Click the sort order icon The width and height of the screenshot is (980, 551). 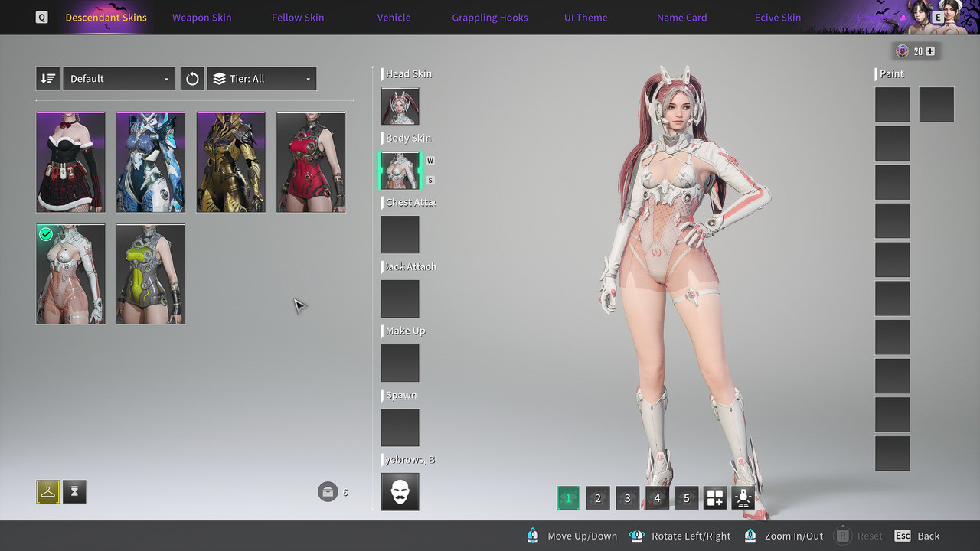pyautogui.click(x=47, y=79)
